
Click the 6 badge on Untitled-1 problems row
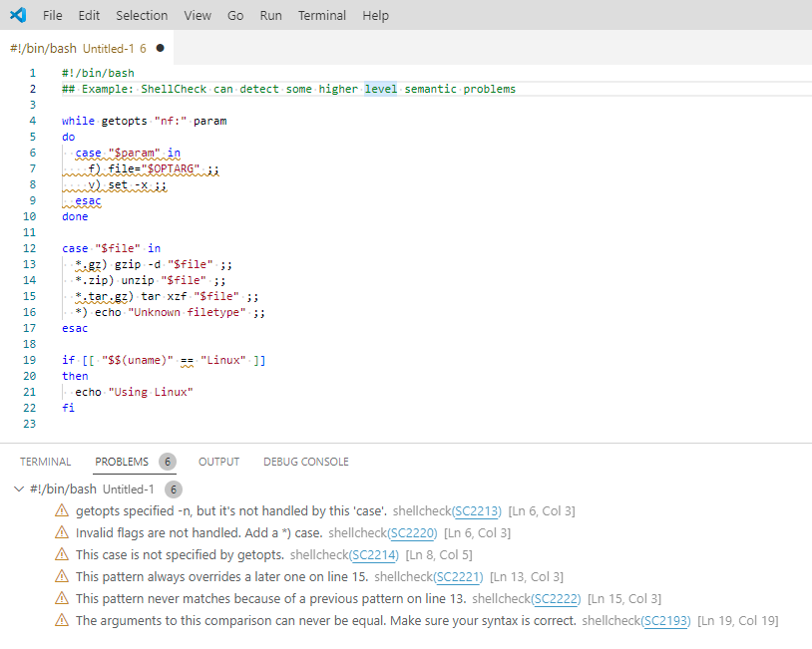(174, 489)
